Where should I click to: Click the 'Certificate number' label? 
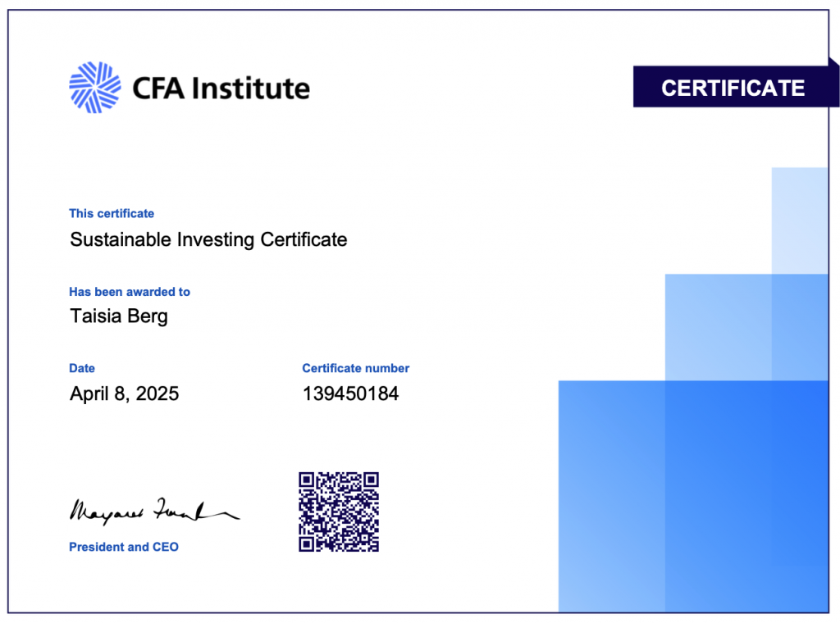click(x=355, y=369)
